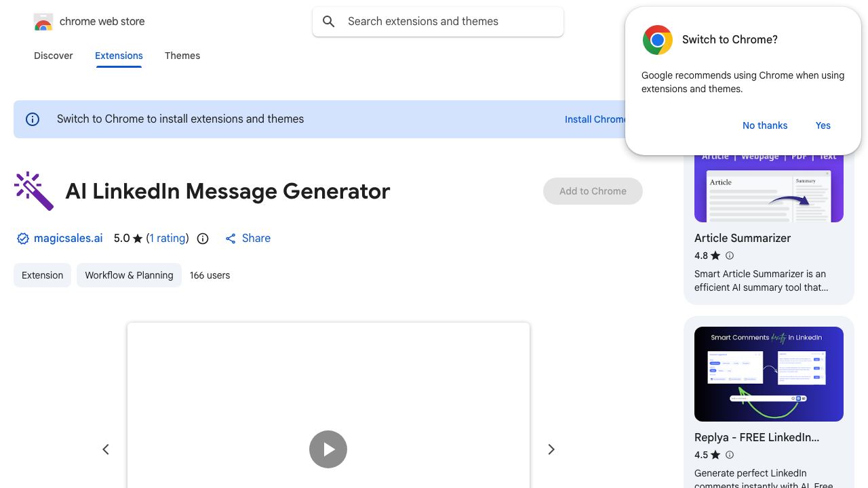Open the magicsales.ai publisher link
The width and height of the screenshot is (868, 488).
coord(68,239)
